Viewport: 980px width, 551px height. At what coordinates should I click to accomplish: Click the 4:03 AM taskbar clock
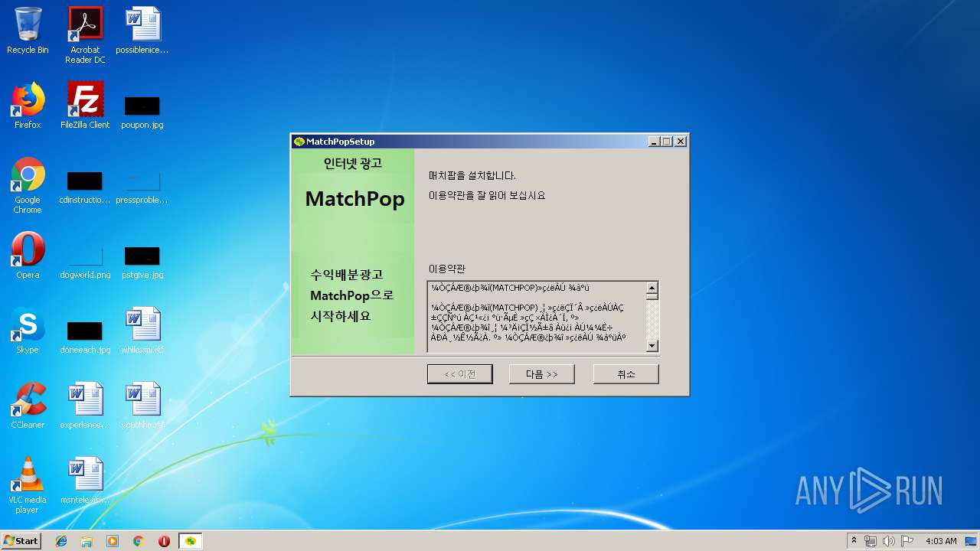pos(941,541)
